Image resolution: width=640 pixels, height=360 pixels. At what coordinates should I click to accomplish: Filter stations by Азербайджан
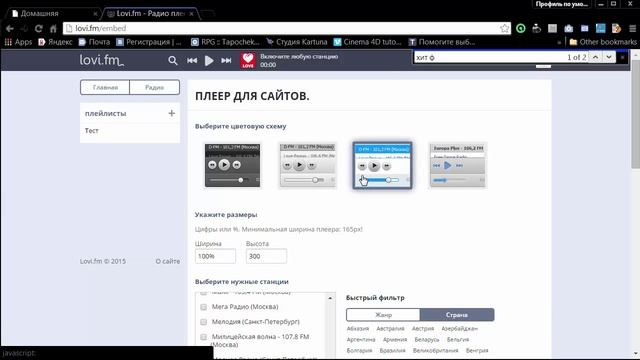(x=460, y=329)
